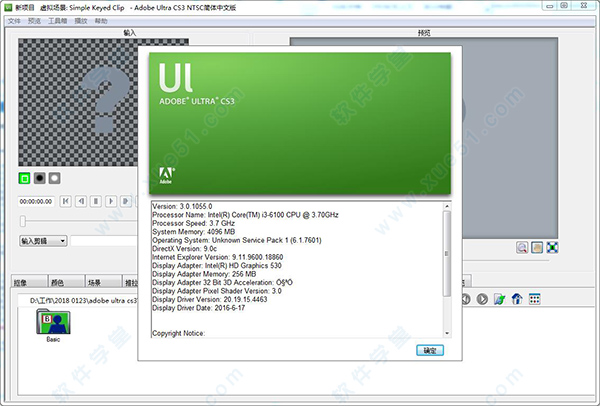This screenshot has height=406, width=600.
Task: Open the 工具箱 menu
Action: click(57, 21)
